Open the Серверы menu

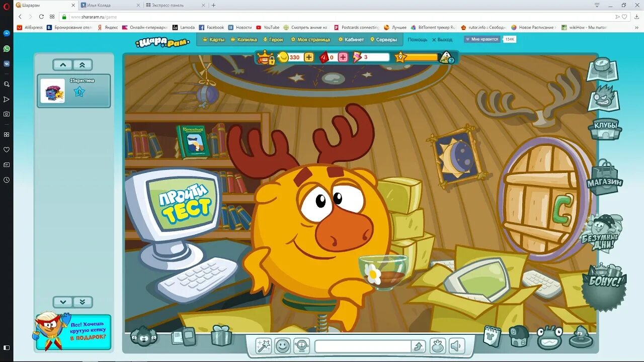tap(383, 40)
